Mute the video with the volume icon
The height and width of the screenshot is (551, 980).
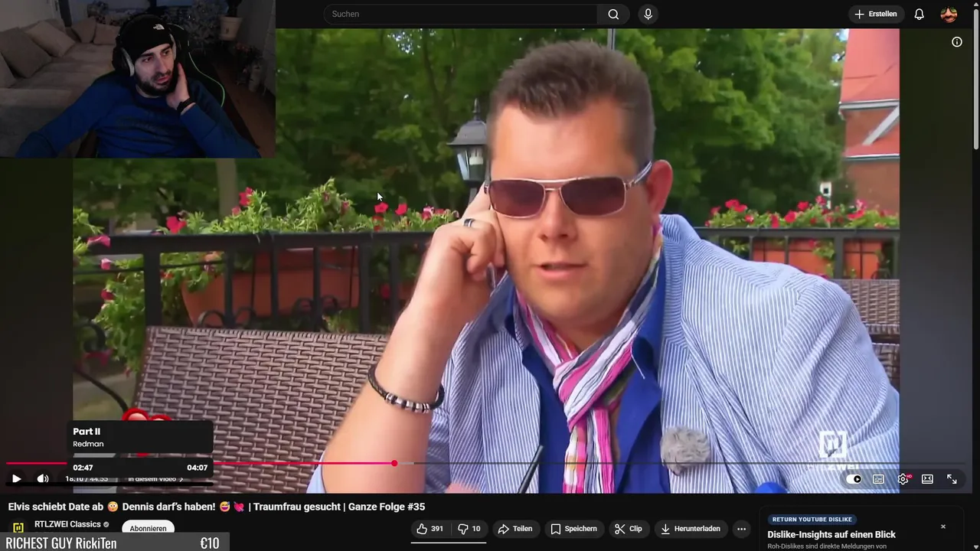[43, 479]
